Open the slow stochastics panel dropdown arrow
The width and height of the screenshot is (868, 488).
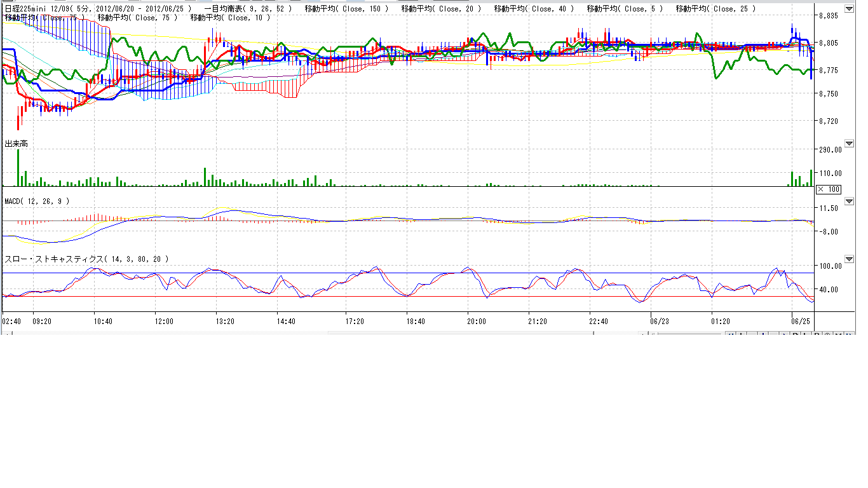[x=849, y=259]
